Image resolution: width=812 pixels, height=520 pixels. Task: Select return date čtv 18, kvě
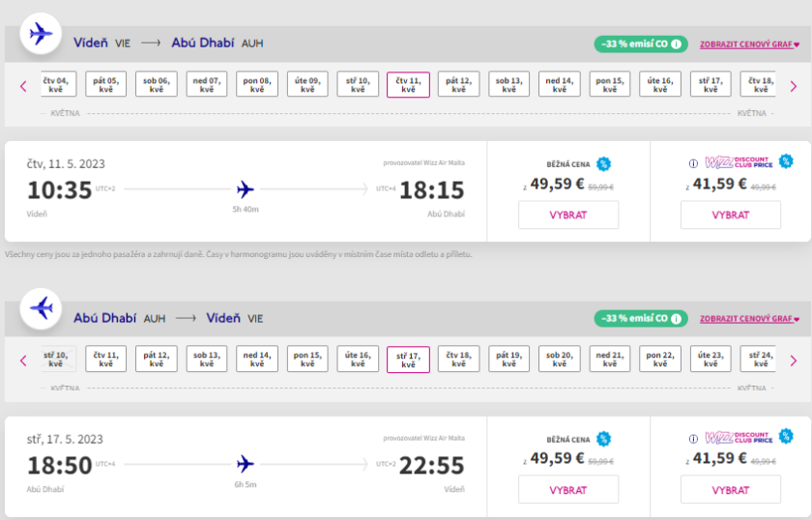458,359
